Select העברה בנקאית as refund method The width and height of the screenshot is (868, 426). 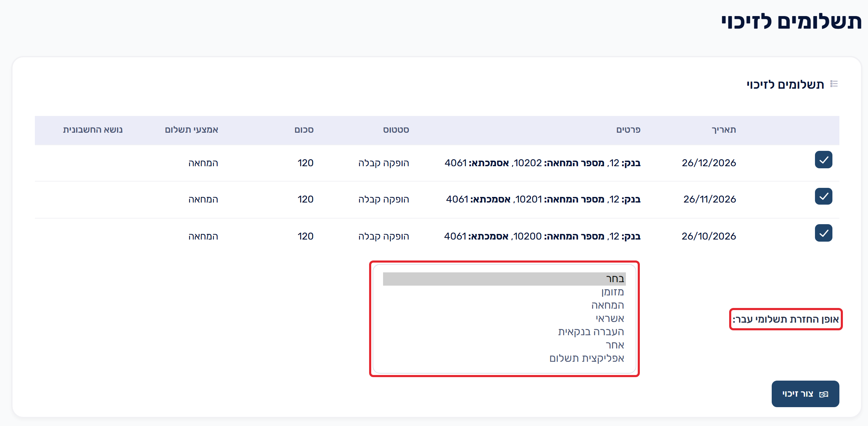(504, 332)
